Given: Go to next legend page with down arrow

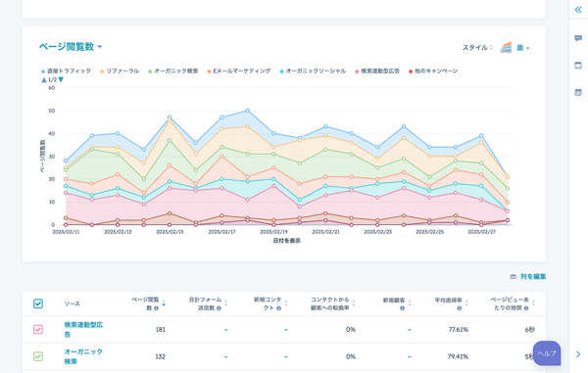Looking at the screenshot, I should point(61,79).
